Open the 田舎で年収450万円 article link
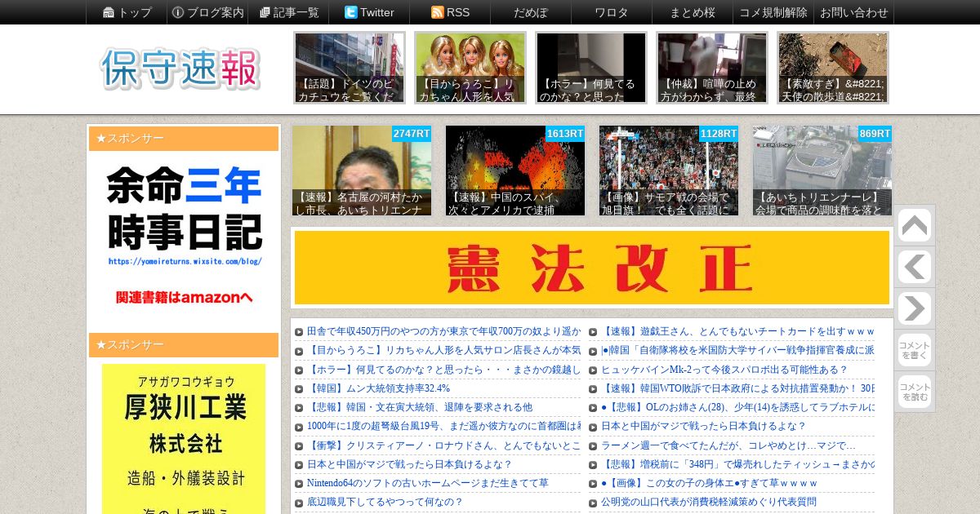This screenshot has width=980, height=514. [443, 331]
